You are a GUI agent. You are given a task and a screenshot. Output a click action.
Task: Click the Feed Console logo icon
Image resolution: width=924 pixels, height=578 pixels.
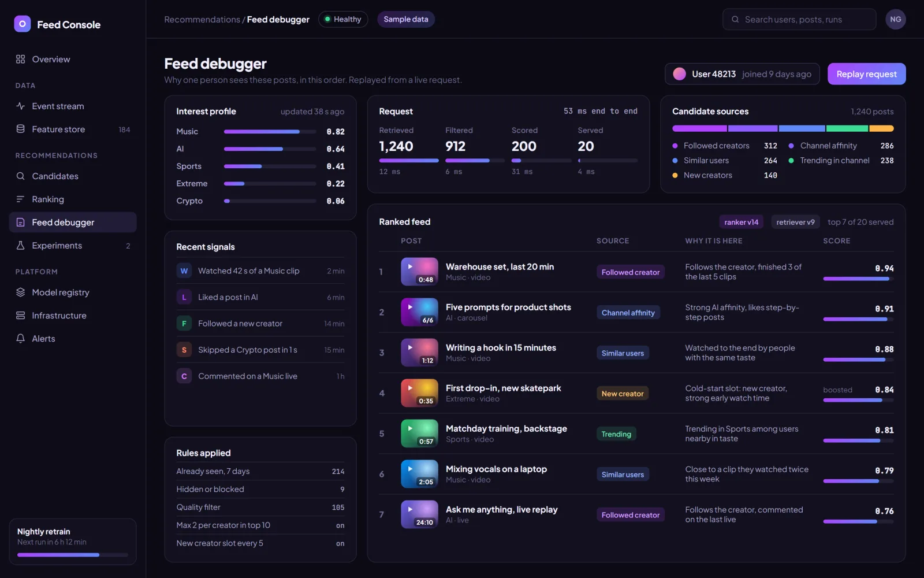pos(22,24)
